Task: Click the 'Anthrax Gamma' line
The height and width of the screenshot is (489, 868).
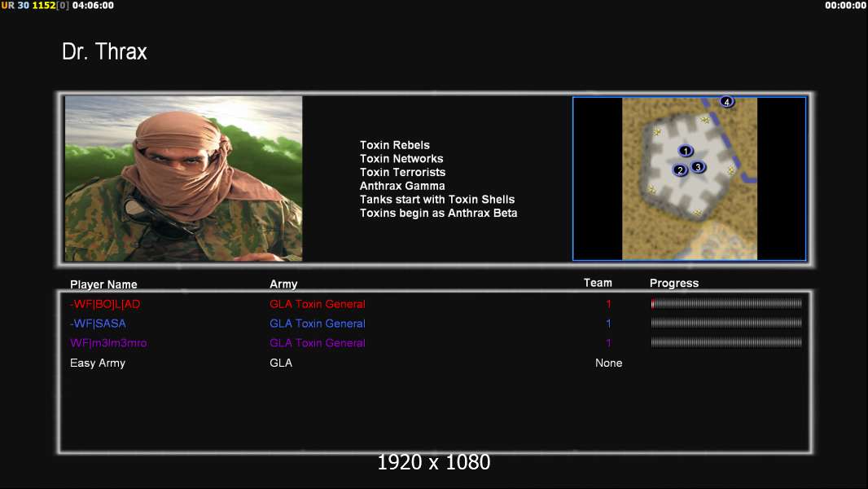Action: [x=402, y=186]
